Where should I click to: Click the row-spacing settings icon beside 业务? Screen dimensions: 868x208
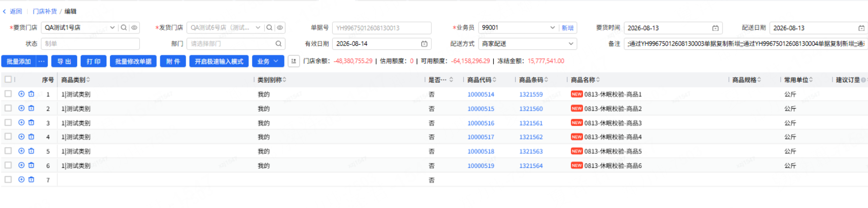(294, 61)
